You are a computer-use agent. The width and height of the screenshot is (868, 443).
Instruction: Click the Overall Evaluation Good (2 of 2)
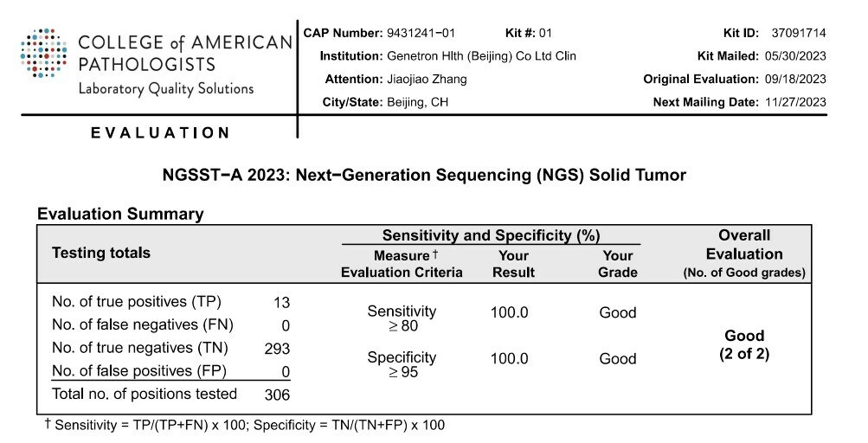coord(743,344)
